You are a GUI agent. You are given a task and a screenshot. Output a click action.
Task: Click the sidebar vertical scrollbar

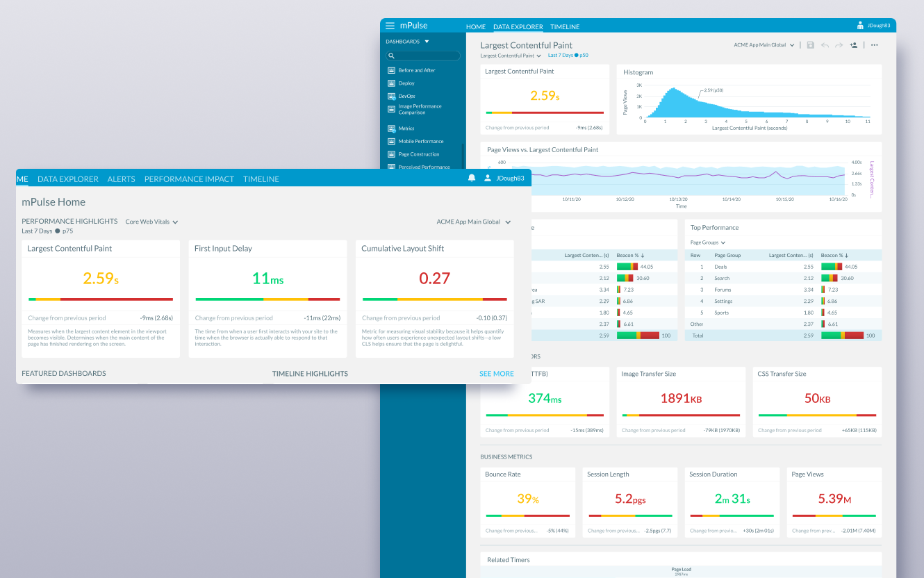coord(462,156)
